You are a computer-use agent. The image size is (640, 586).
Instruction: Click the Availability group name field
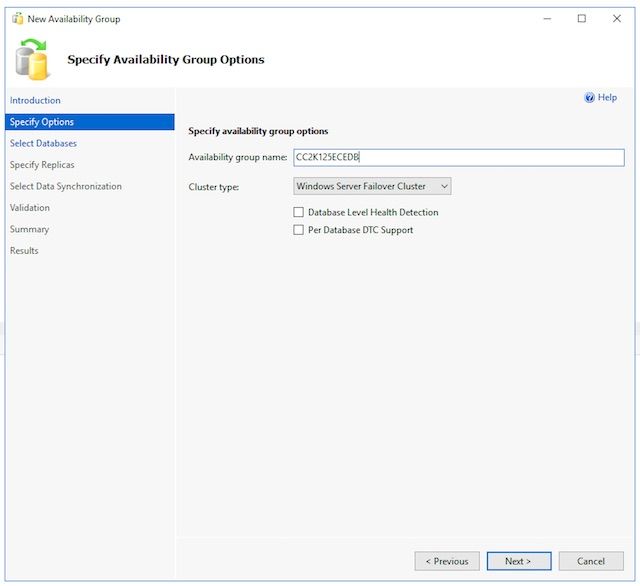click(459, 158)
